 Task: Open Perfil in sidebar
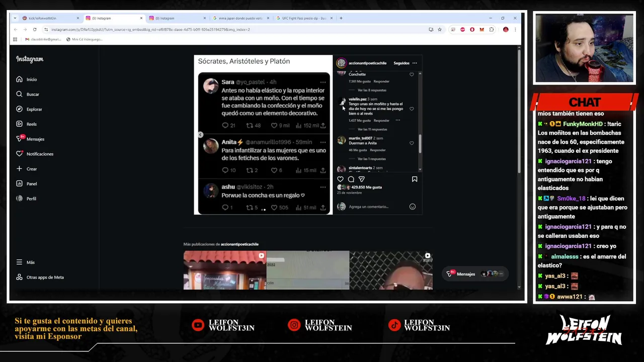[x=26, y=199]
